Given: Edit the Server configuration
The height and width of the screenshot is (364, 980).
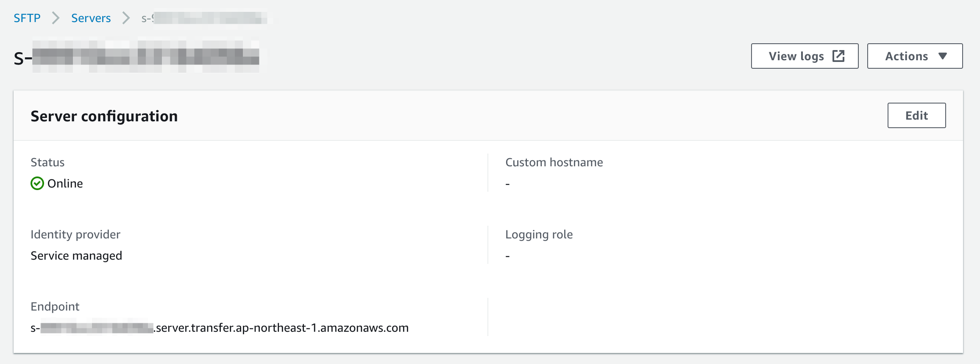Looking at the screenshot, I should pos(916,115).
